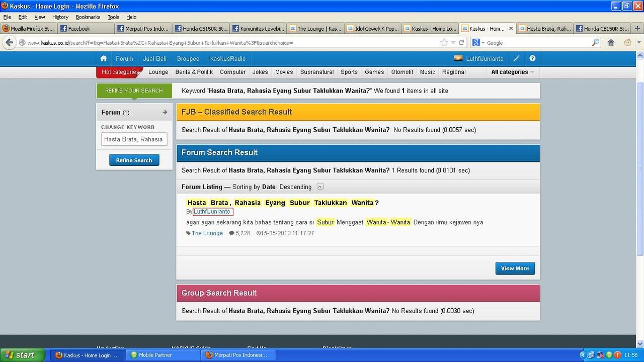Open the Forum menu in Kaskus navbar

coord(124,59)
